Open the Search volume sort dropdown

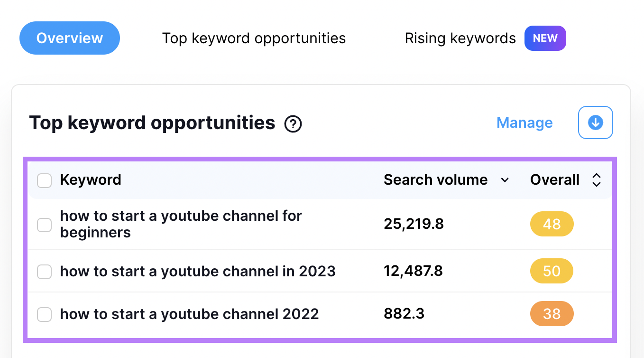click(505, 180)
